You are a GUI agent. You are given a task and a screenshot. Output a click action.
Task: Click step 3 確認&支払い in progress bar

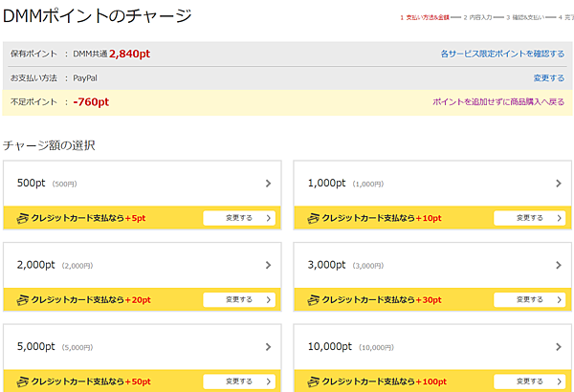[x=525, y=17]
